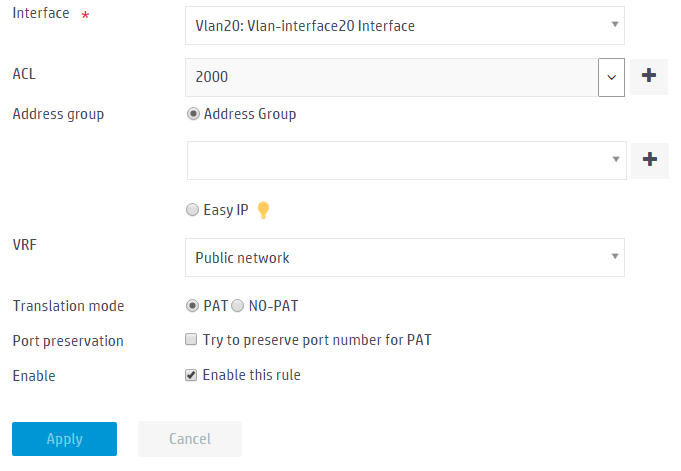Click the Easy IP lightbulb hint icon
Viewport: 681px width, 471px height.
pos(263,210)
